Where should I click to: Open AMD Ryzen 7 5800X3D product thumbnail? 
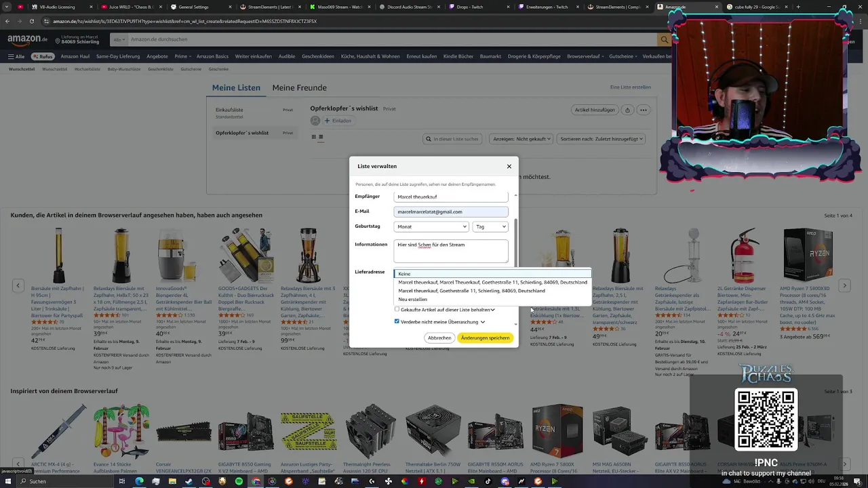coord(807,254)
